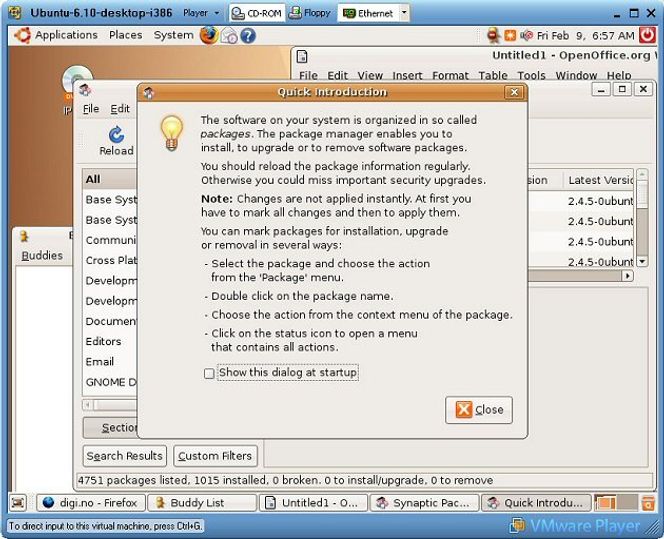The image size is (664, 539).
Task: Enable Show this dialog at startup
Action: tap(209, 373)
